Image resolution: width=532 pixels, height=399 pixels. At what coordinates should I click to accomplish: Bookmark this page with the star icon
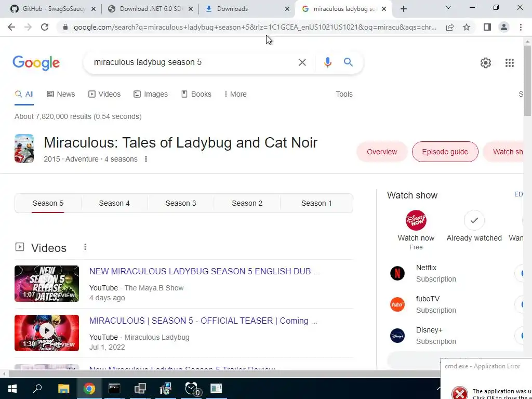[467, 27]
